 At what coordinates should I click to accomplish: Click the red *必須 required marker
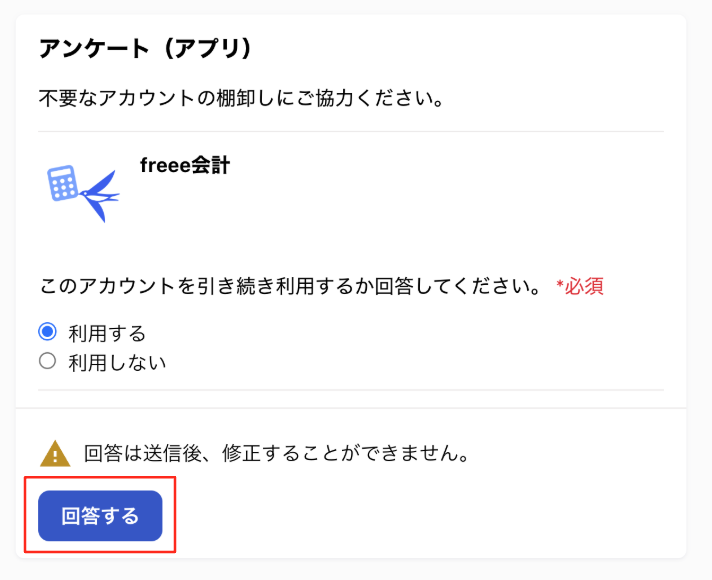580,286
